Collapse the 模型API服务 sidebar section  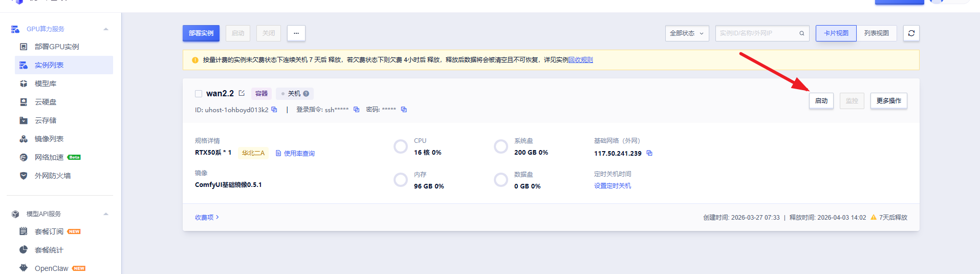pos(106,214)
